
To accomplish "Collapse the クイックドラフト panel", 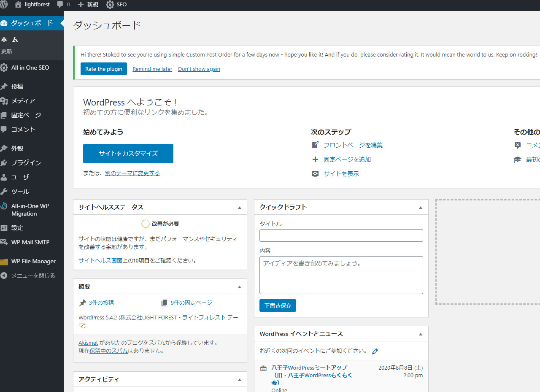I will point(420,208).
